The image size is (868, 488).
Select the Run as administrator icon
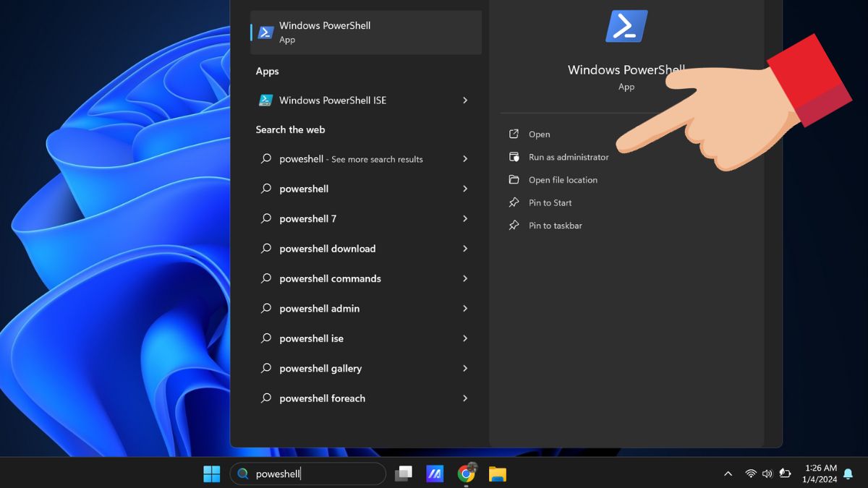[514, 157]
